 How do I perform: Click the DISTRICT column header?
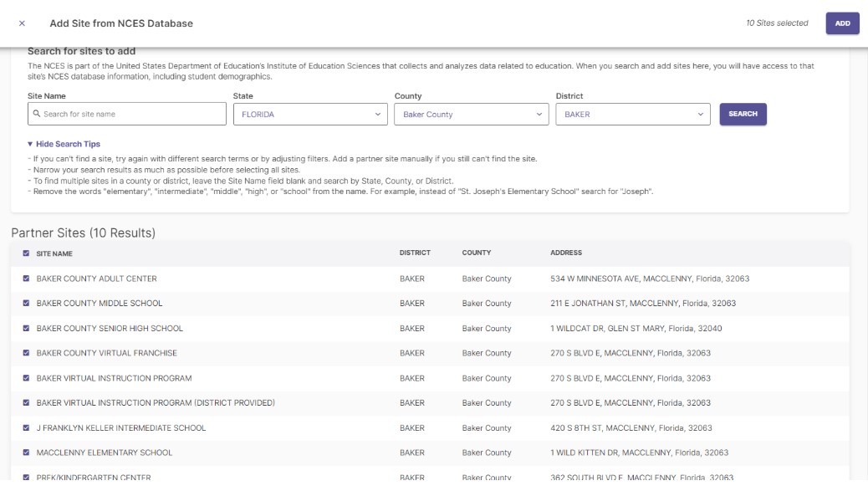click(415, 253)
